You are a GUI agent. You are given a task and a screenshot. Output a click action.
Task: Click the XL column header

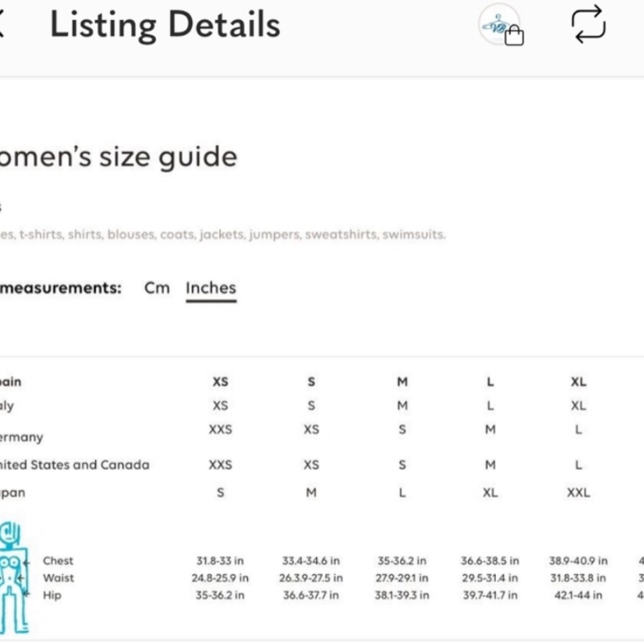pos(578,381)
